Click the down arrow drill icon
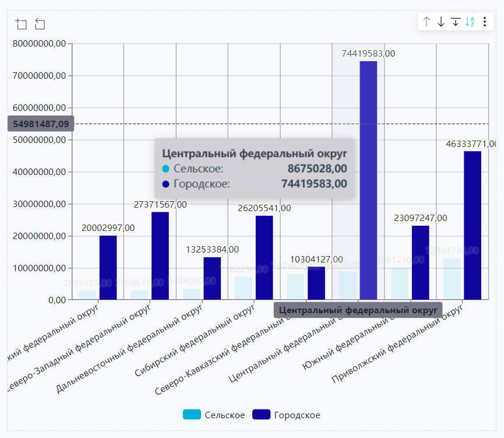This screenshot has width=504, height=438. tap(441, 22)
